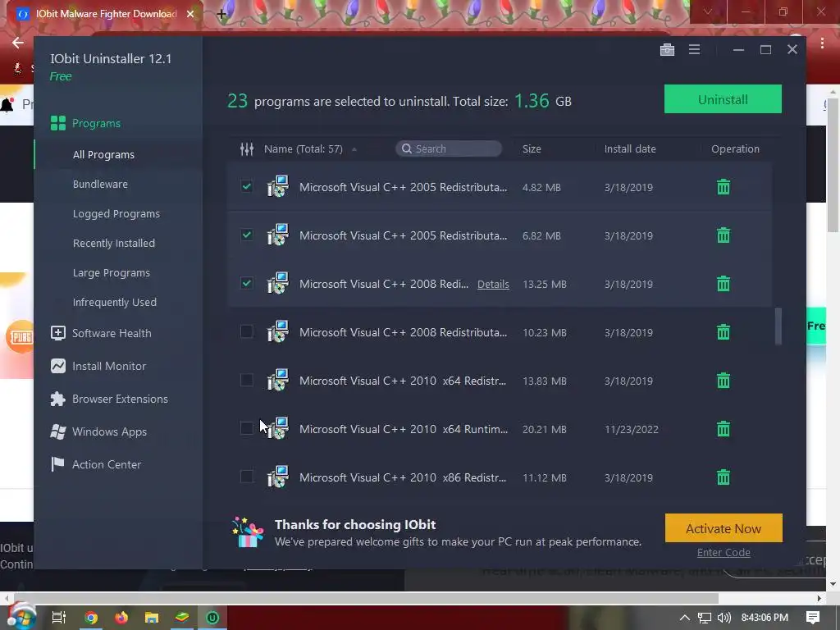Select Bundleware category

(100, 184)
